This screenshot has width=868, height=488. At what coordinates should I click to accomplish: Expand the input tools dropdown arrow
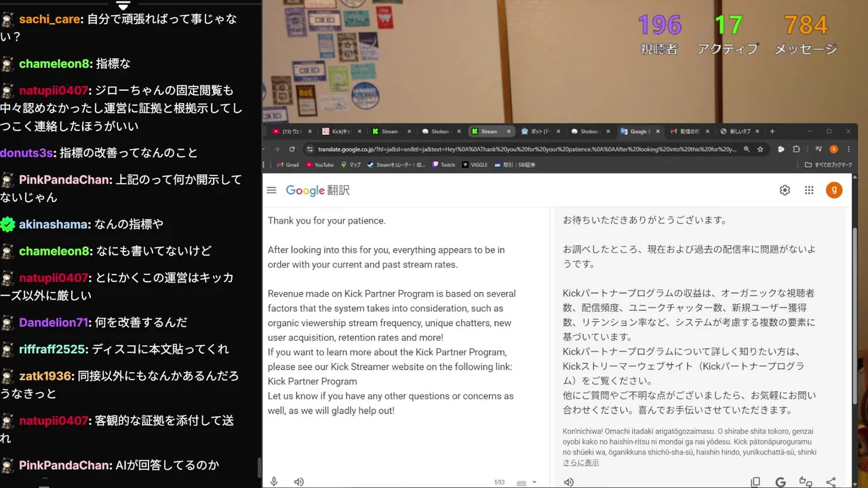(534, 483)
